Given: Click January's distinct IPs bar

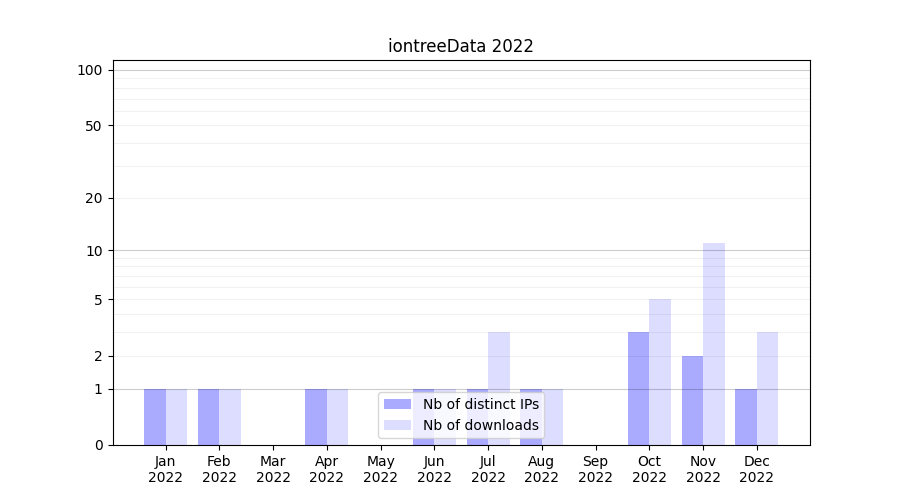Looking at the screenshot, I should pos(155,416).
